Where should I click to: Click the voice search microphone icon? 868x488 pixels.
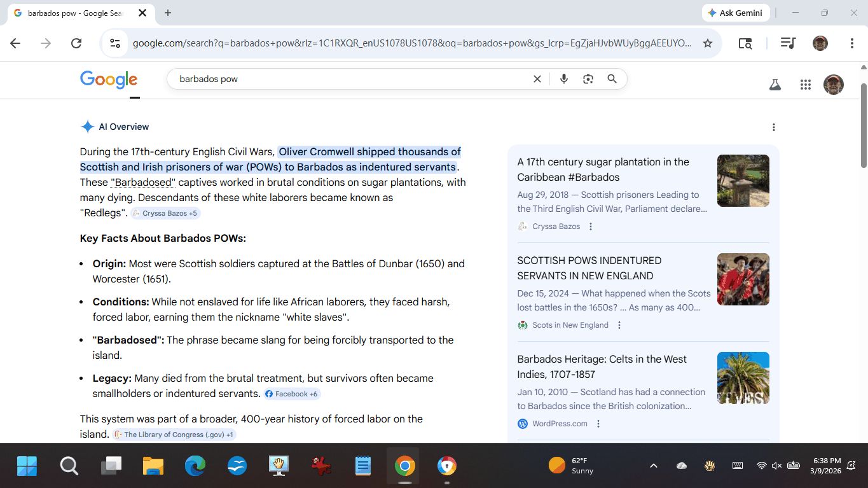point(563,79)
